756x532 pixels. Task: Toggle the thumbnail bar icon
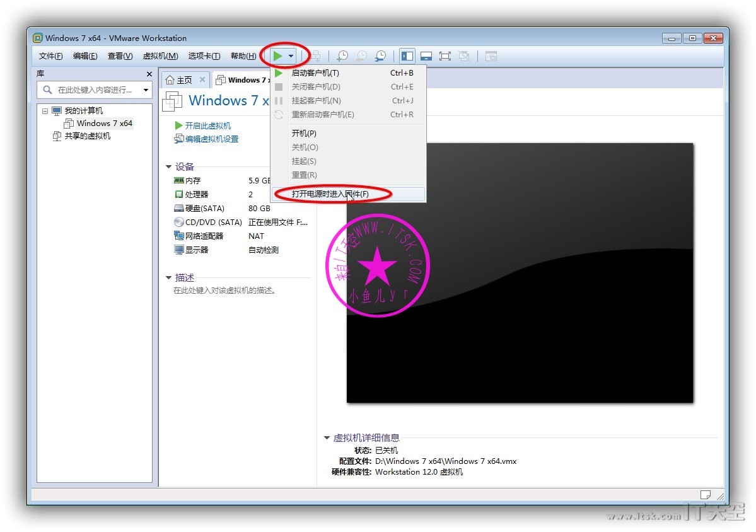click(x=426, y=56)
